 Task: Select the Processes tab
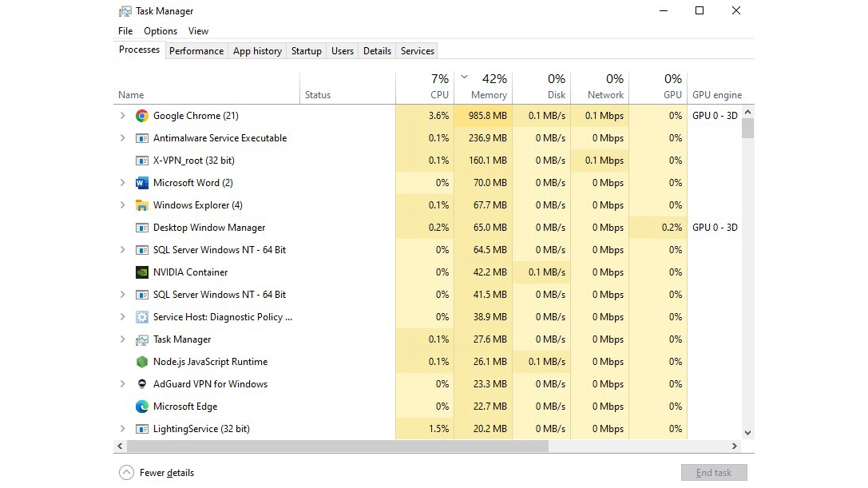pos(139,50)
